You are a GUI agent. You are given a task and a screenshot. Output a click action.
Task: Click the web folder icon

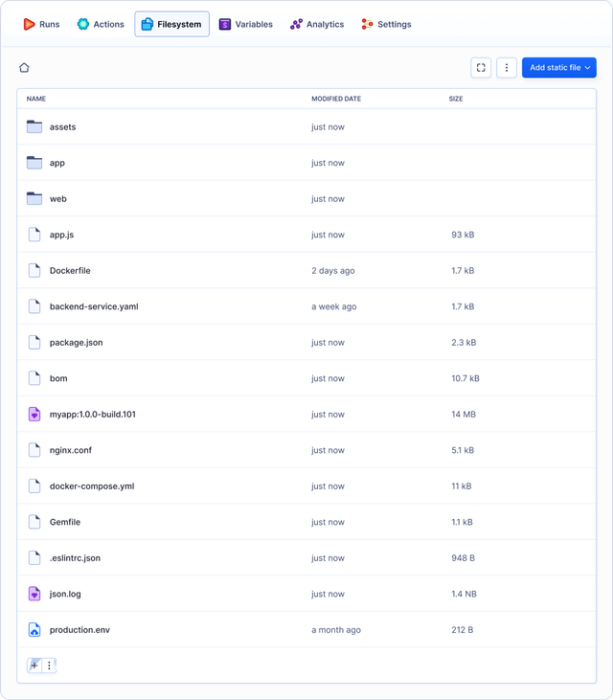(34, 198)
